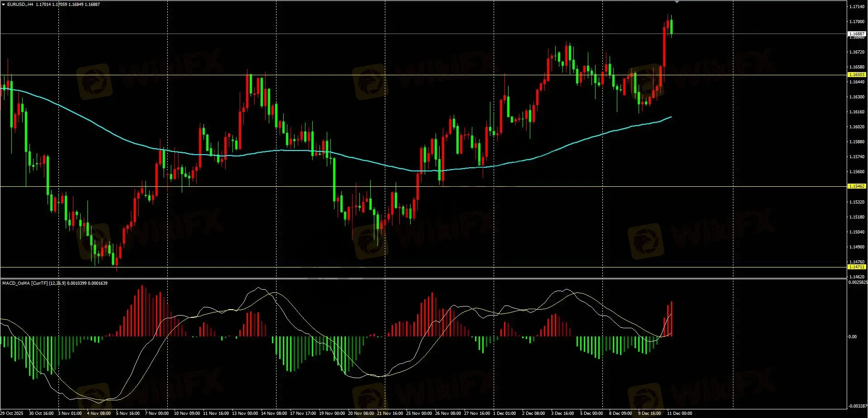868x418 pixels.
Task: Click the 1.17000 price scale value
Action: (857, 22)
